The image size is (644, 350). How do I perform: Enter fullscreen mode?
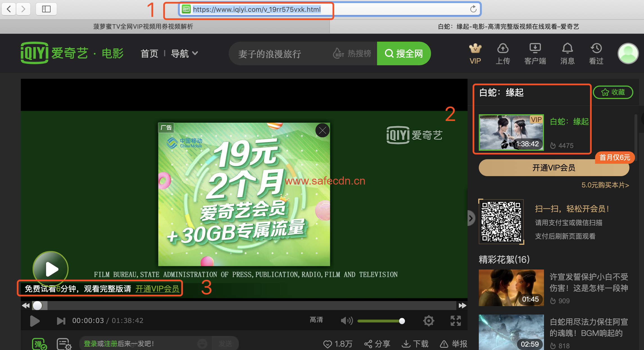tap(456, 321)
